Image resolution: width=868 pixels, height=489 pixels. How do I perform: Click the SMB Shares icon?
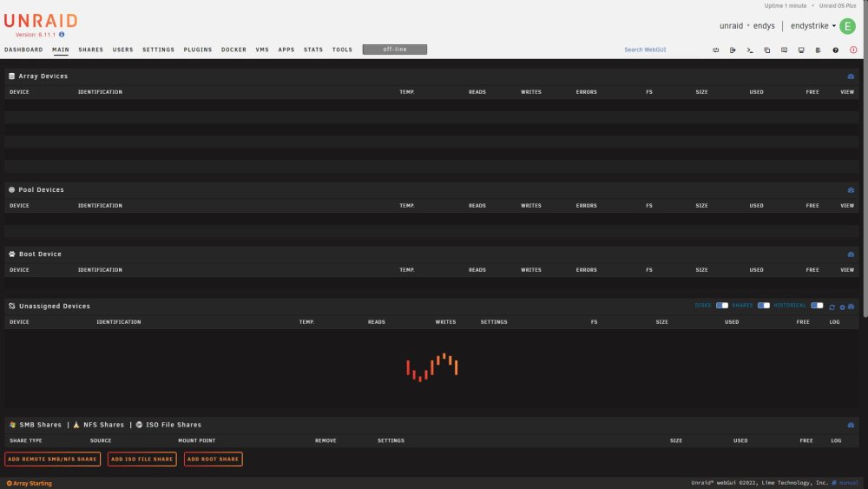pos(12,425)
